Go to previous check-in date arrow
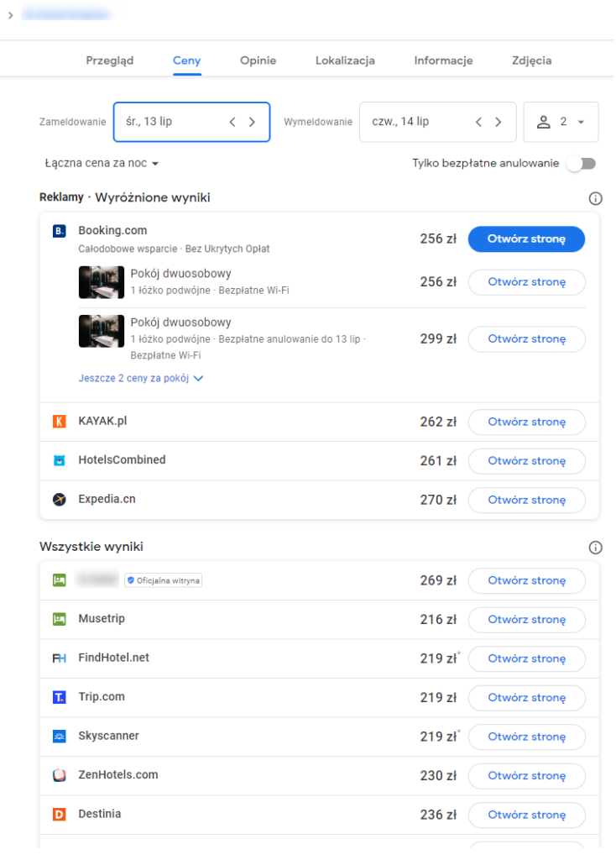 coord(232,122)
